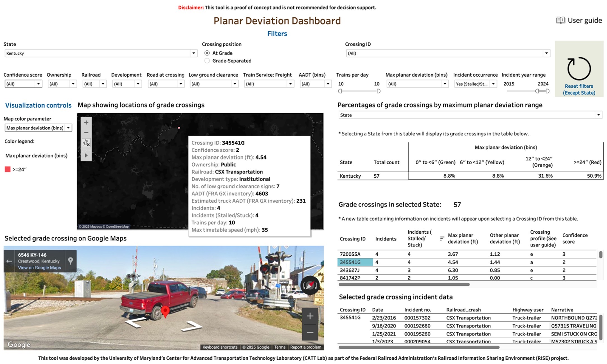This screenshot has width=607, height=364.
Task: Select crossing ID 841742P row
Action: [x=467, y=278]
